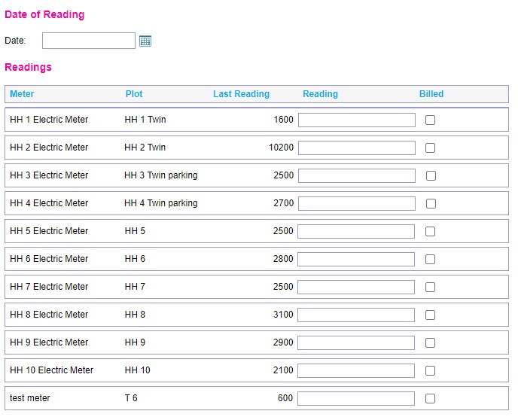Screen dimensions: 518x420
Task: Sort by Last Reading column header
Action: click(241, 94)
